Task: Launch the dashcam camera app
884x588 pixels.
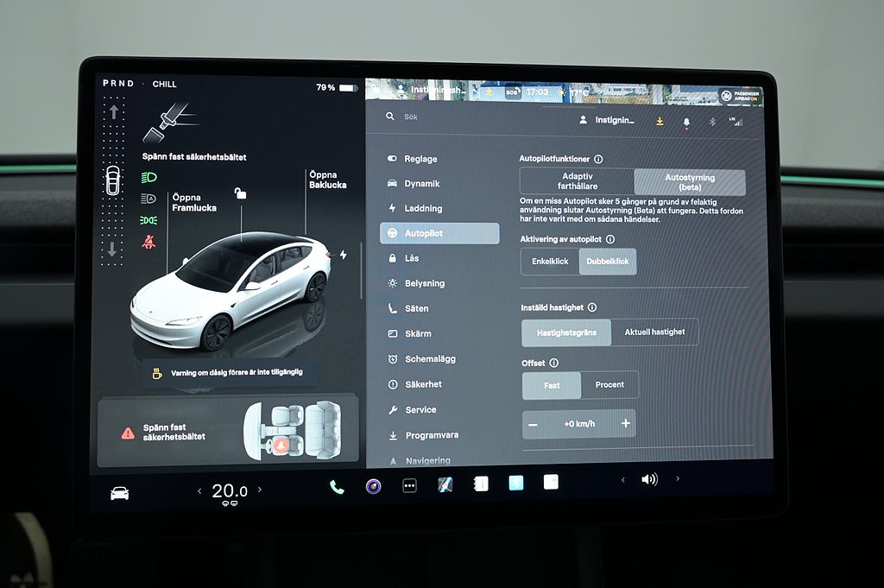Action: (x=373, y=486)
